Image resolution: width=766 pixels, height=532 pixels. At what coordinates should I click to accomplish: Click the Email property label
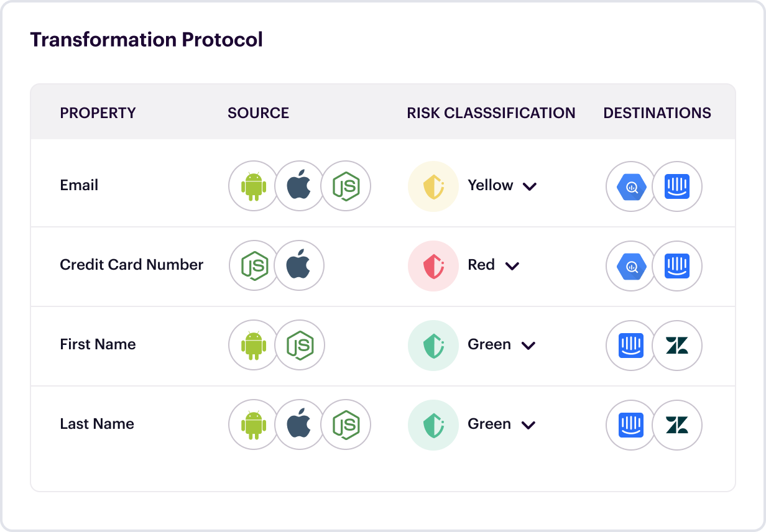click(78, 185)
